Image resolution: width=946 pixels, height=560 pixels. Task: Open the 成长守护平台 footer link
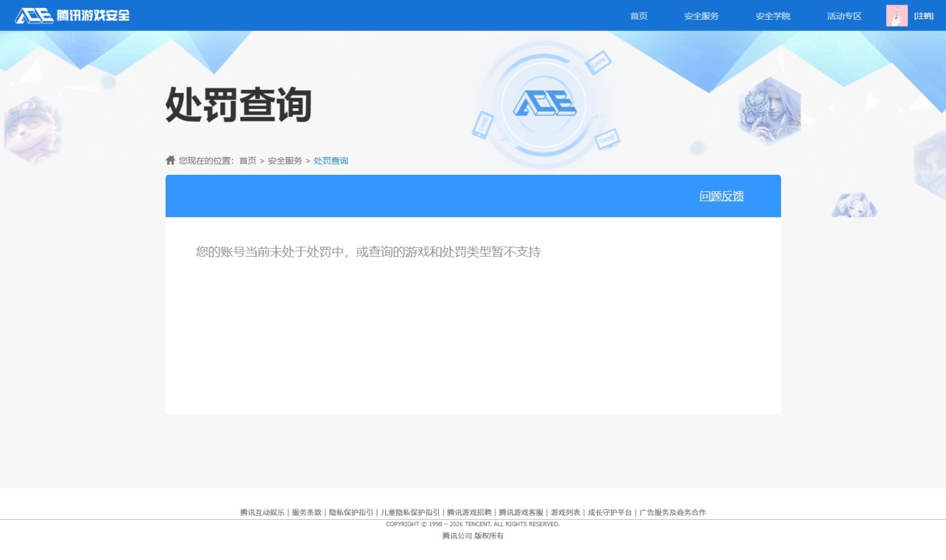click(610, 513)
